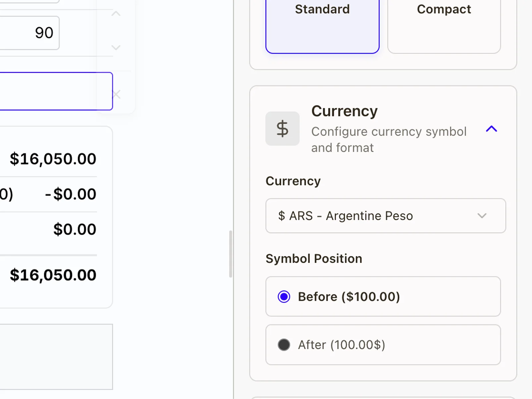532x399 pixels.
Task: Click the decrement chevron beside the 90 field
Action: [x=116, y=48]
